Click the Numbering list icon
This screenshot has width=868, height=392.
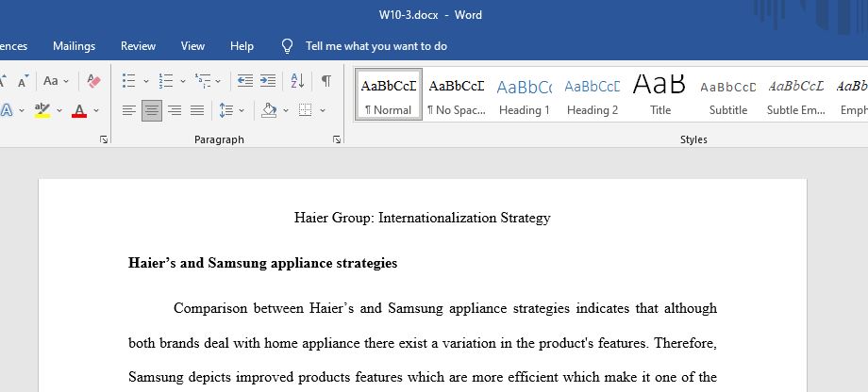(x=165, y=81)
